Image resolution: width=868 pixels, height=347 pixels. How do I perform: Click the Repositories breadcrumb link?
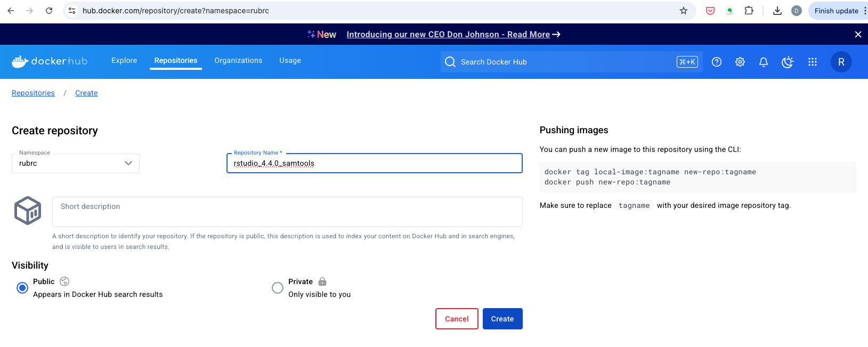pos(33,93)
